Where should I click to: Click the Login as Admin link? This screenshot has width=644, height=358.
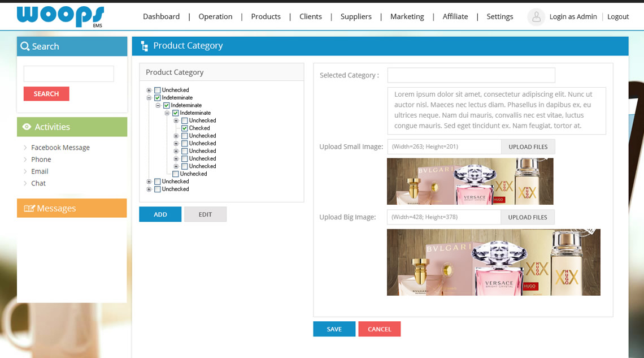tap(573, 16)
